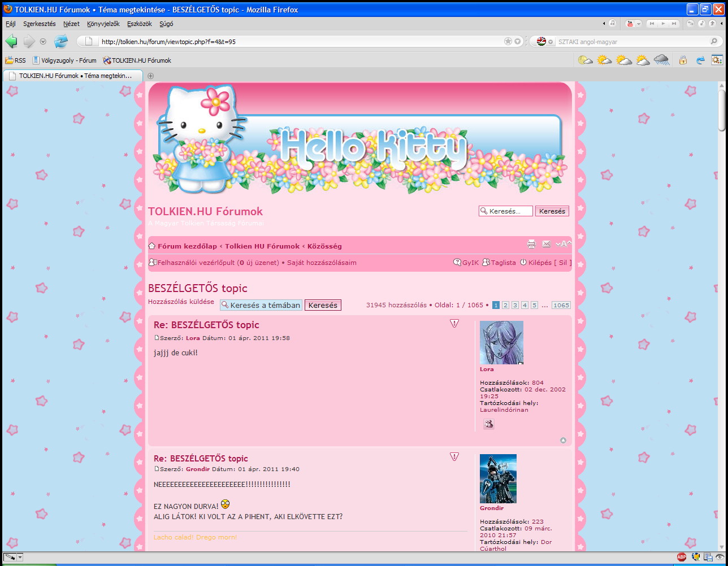Click the forum Keresés… search field

506,211
